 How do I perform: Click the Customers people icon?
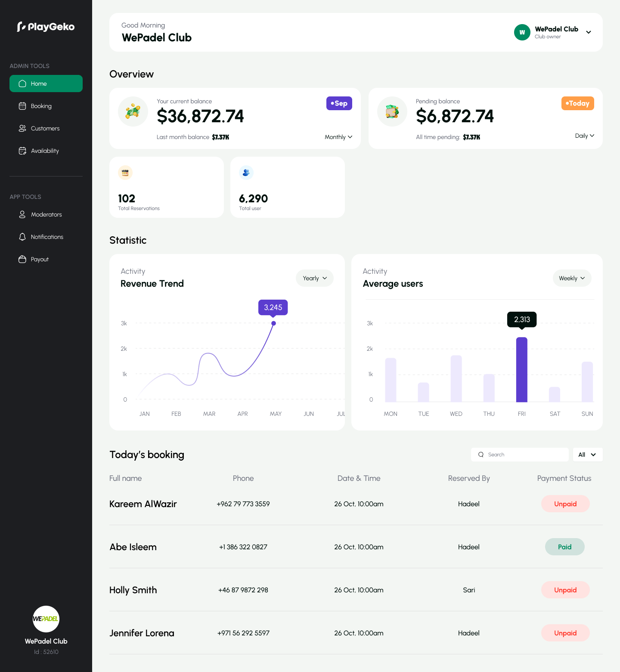click(22, 128)
